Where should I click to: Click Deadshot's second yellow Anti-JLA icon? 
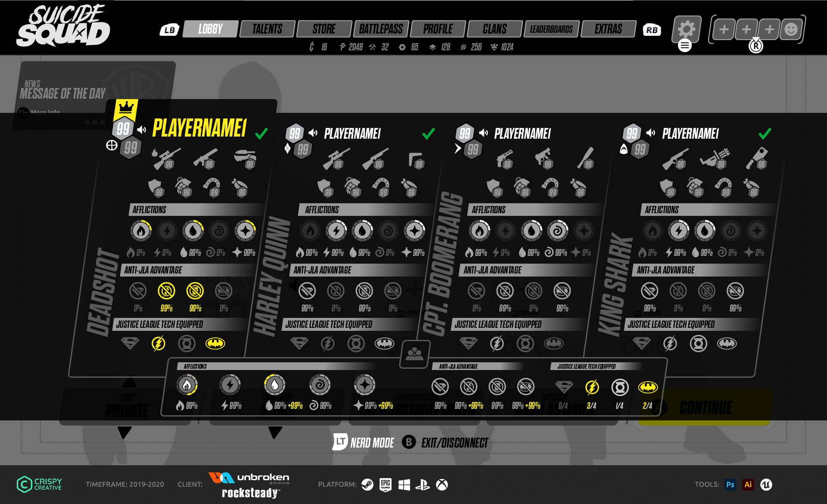point(195,291)
